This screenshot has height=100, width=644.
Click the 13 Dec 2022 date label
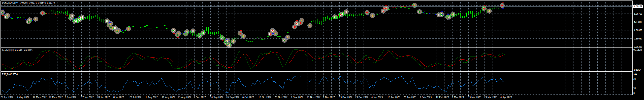click(346, 97)
